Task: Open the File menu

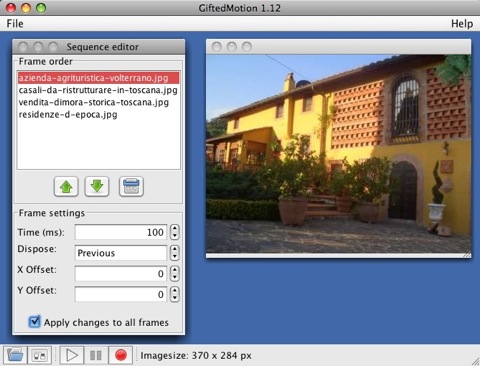Action: pyautogui.click(x=15, y=24)
